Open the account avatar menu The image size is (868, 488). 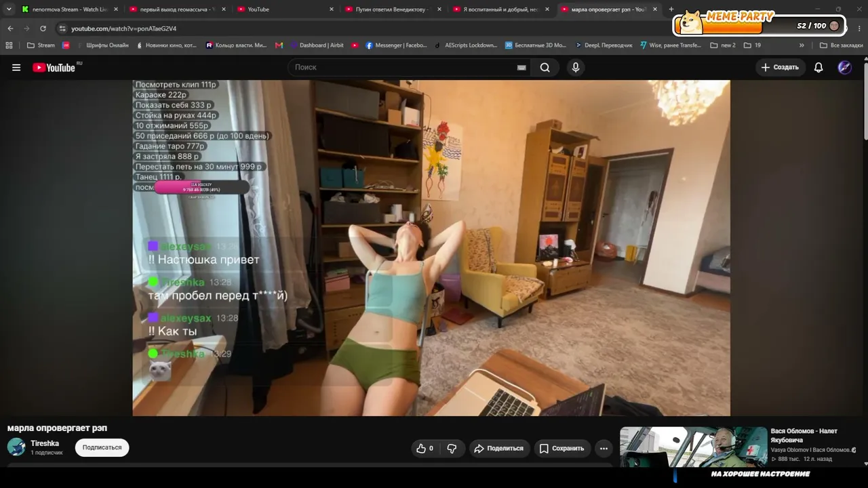click(x=844, y=67)
